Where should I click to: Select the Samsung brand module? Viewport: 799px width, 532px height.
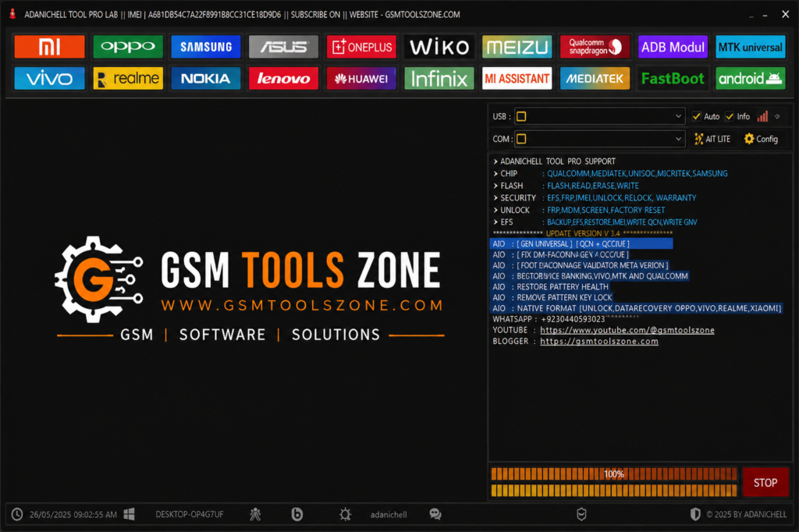206,47
